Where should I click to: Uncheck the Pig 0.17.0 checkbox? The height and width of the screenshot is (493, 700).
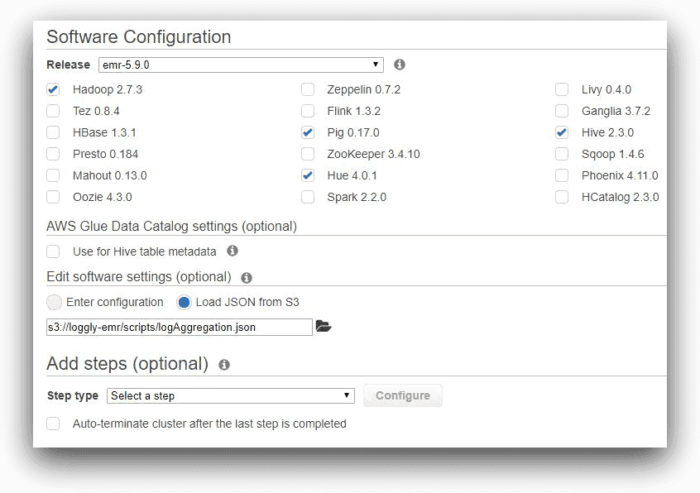pos(308,132)
